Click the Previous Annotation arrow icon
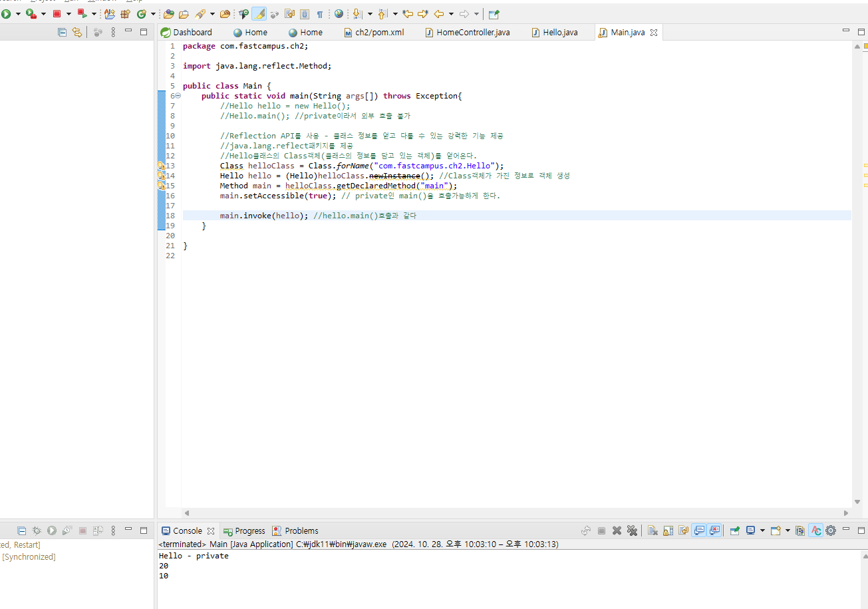The height and width of the screenshot is (609, 868). point(382,13)
